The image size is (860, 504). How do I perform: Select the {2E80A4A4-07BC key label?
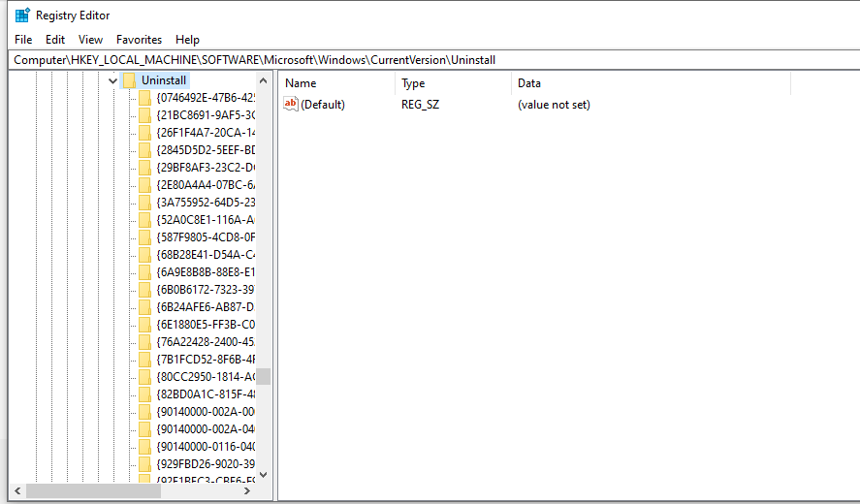(x=206, y=185)
